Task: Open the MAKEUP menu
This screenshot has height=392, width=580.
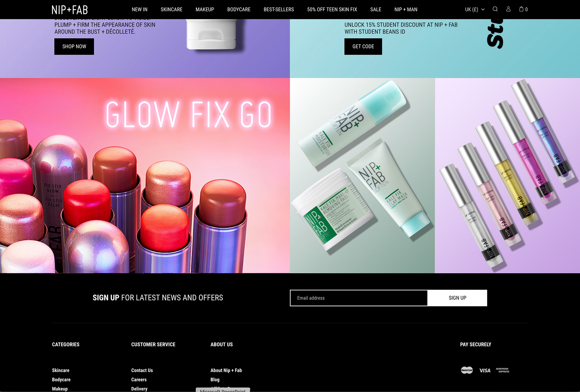Action: pos(205,9)
